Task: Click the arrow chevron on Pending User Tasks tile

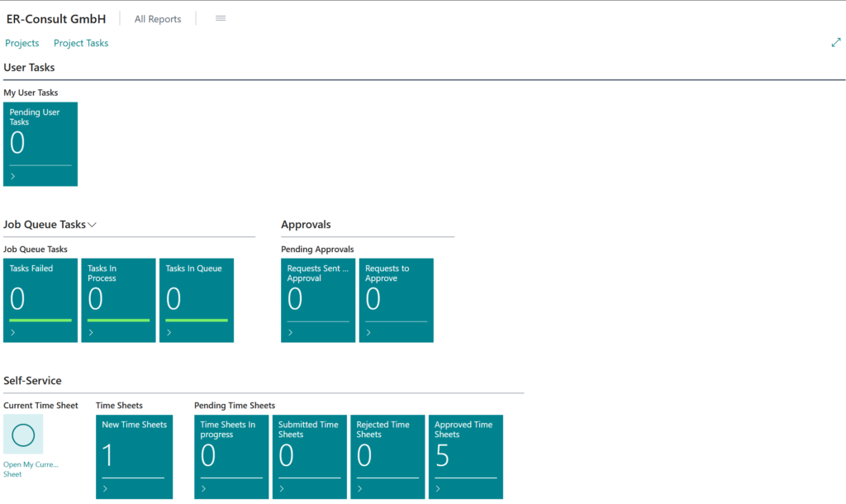Action: coord(13,176)
